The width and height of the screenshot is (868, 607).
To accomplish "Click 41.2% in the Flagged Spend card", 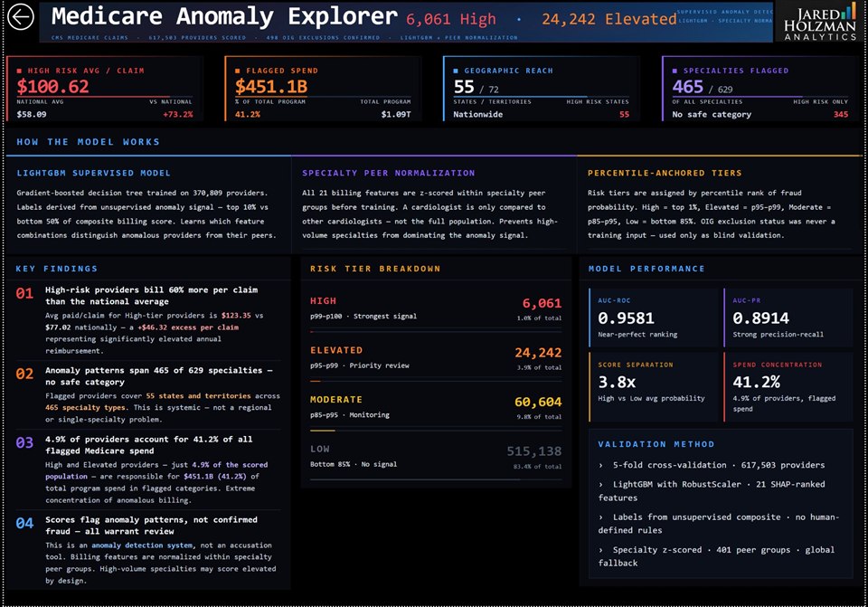I will tap(248, 115).
